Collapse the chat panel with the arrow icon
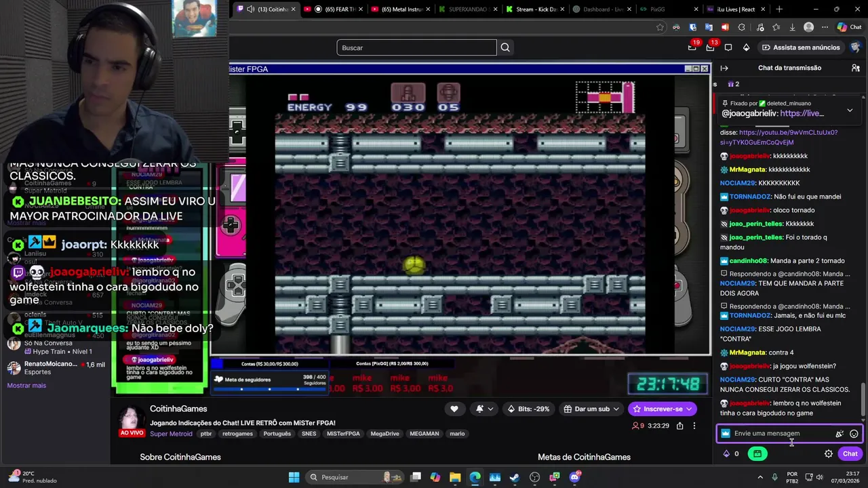 click(724, 68)
